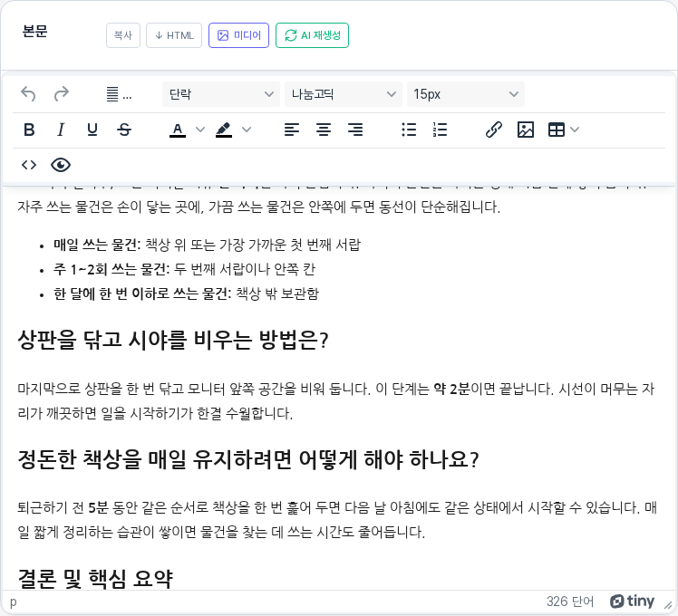Click heading 정돈한 책상을 매일 유지하려면 어떻게 해야 하나요?
The width and height of the screenshot is (678, 616).
point(248,459)
